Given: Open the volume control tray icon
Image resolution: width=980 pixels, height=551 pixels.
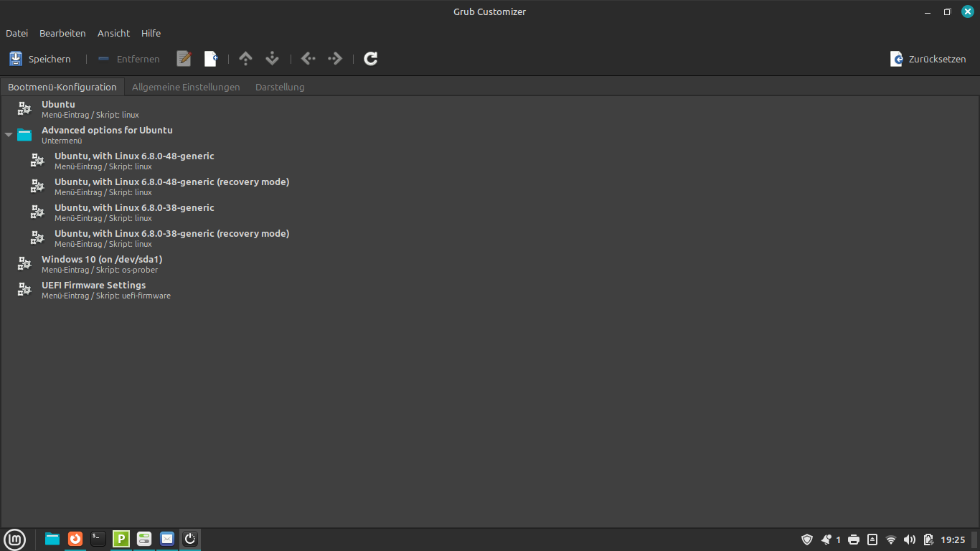Looking at the screenshot, I should 910,540.
